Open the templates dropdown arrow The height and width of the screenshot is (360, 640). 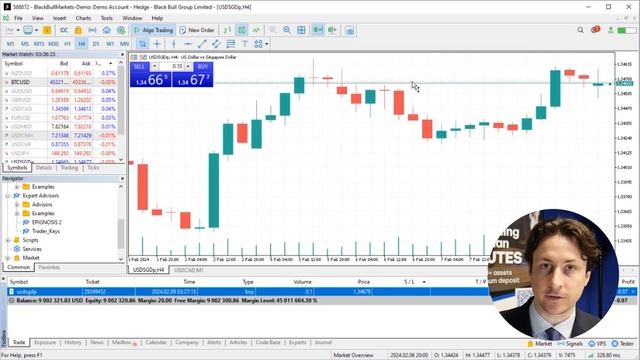pos(36,30)
